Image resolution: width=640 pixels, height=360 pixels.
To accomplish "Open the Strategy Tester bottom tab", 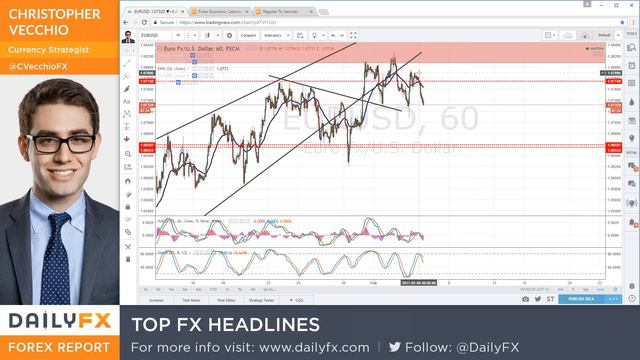I will 262,300.
